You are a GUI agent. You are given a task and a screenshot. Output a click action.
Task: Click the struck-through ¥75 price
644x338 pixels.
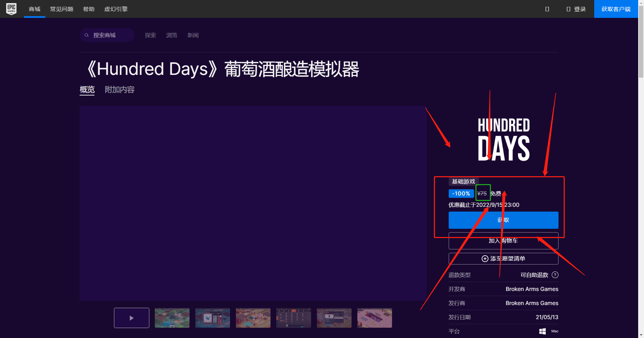click(482, 194)
